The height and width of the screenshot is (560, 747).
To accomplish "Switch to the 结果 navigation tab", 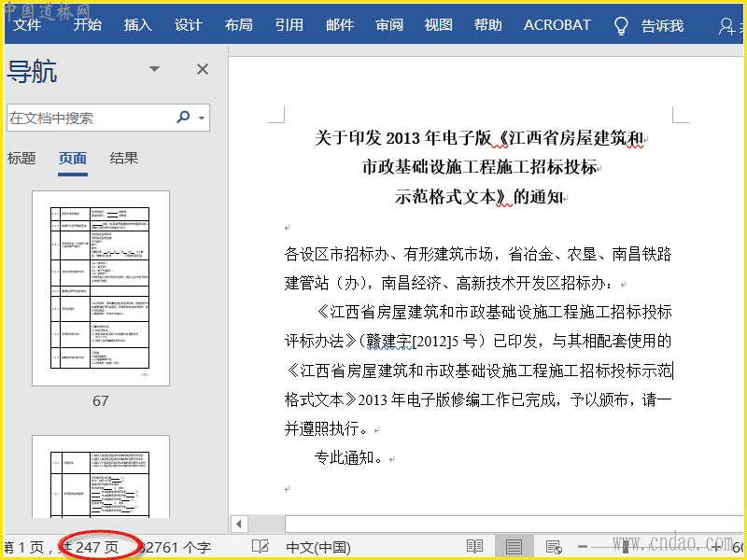I will tap(124, 158).
